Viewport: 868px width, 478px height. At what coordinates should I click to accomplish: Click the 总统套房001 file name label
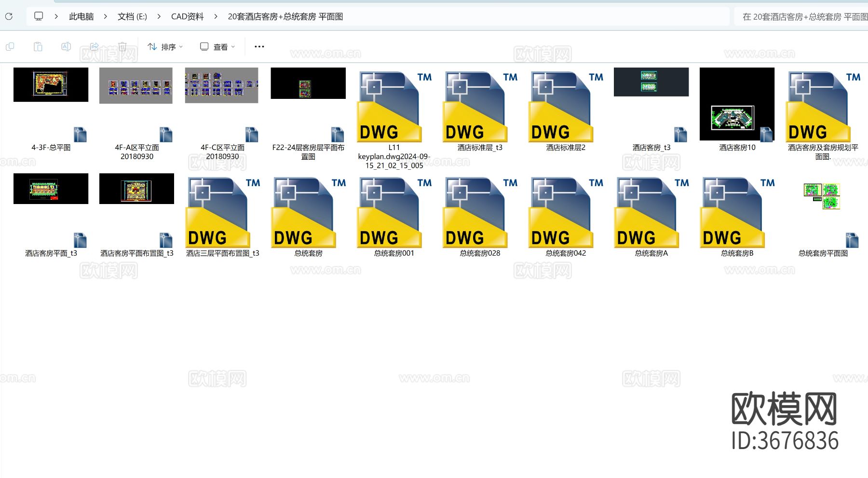394,253
